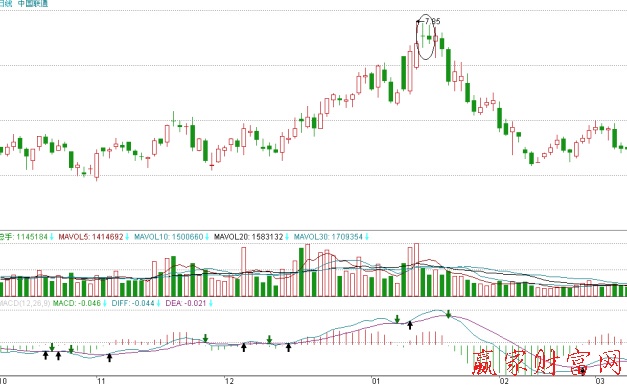
Task: Open the 日线 period label
Action: click(6, 4)
